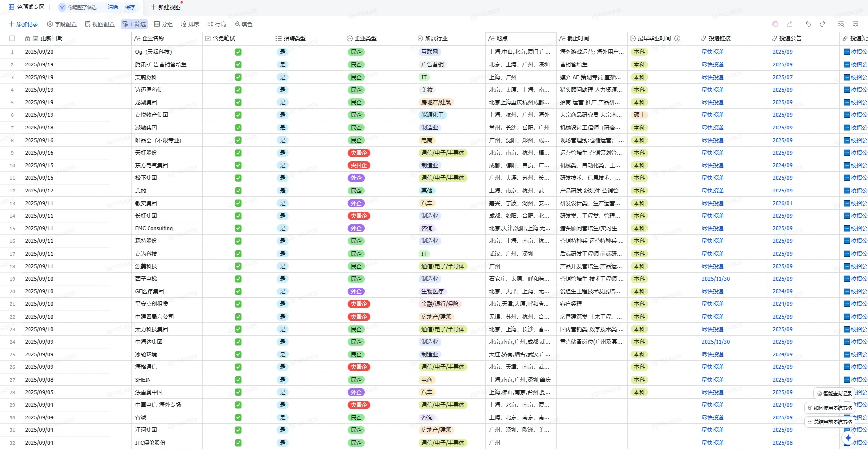Open the 排序 sort options
This screenshot has width=868, height=449.
190,24
